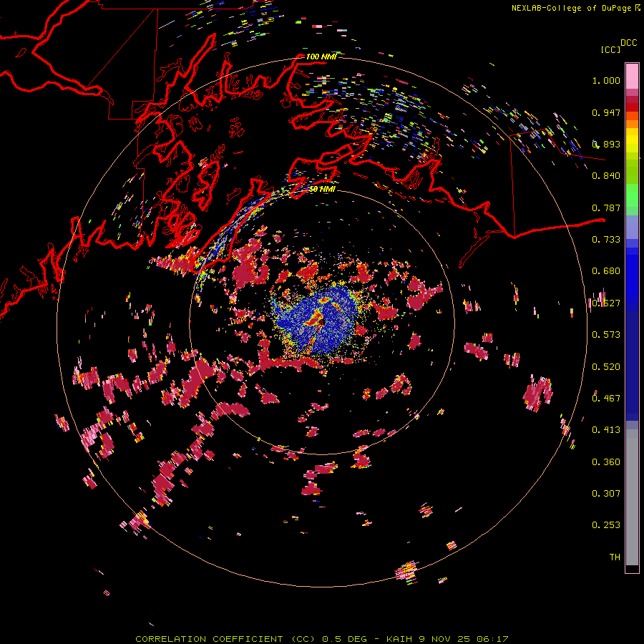Viewport: 644px width, 644px height.
Task: Select the 0.520 scale value
Action: [606, 367]
